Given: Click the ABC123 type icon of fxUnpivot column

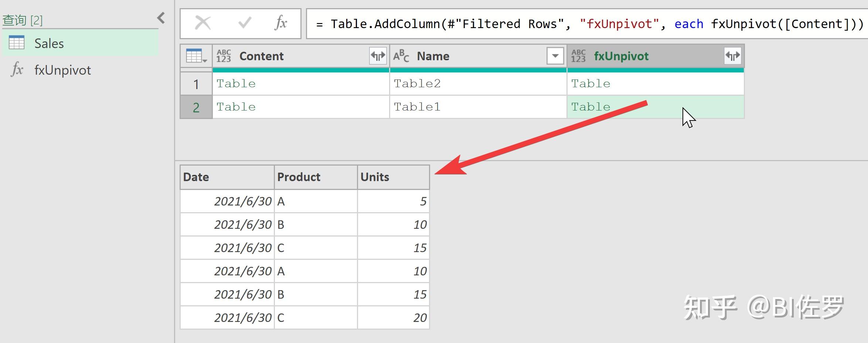Looking at the screenshot, I should pos(578,56).
